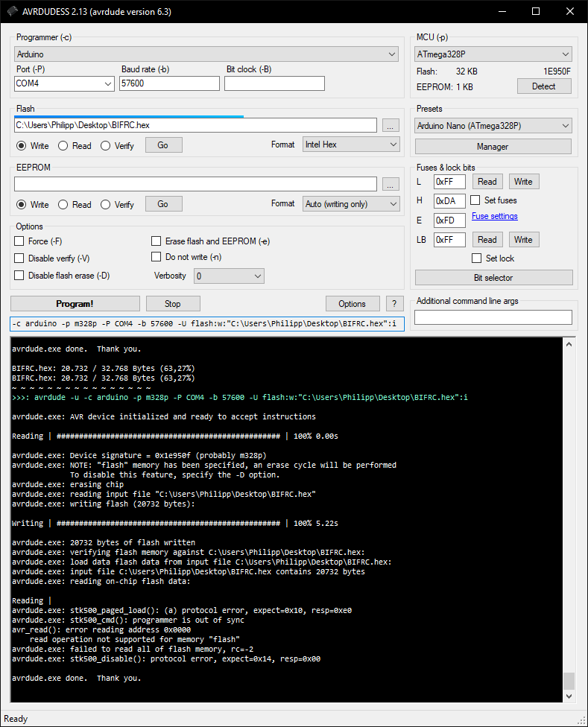Click 'Device signature = 0x1e950f' console line
Image resolution: width=588 pixels, height=727 pixels.
click(139, 455)
